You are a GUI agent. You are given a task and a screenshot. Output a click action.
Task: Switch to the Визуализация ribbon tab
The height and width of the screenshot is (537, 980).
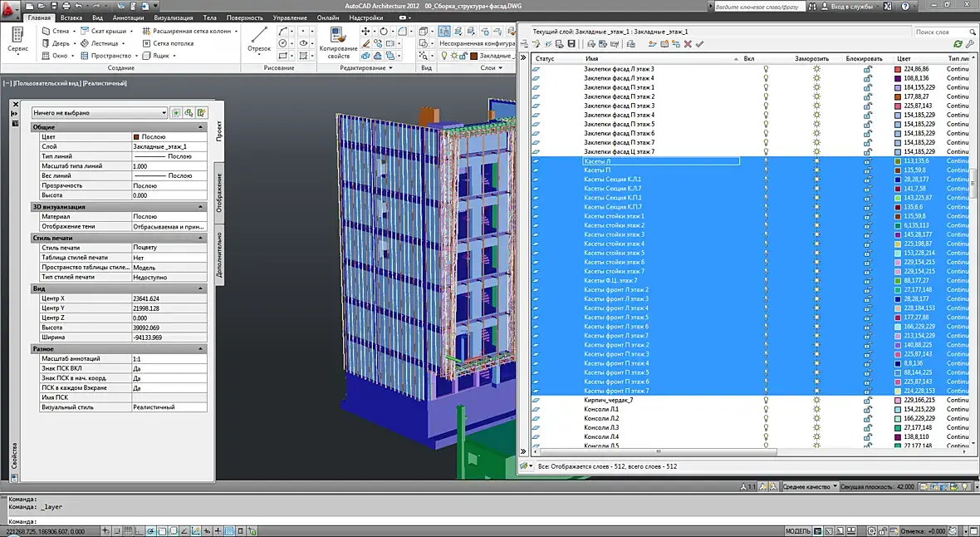coord(173,17)
